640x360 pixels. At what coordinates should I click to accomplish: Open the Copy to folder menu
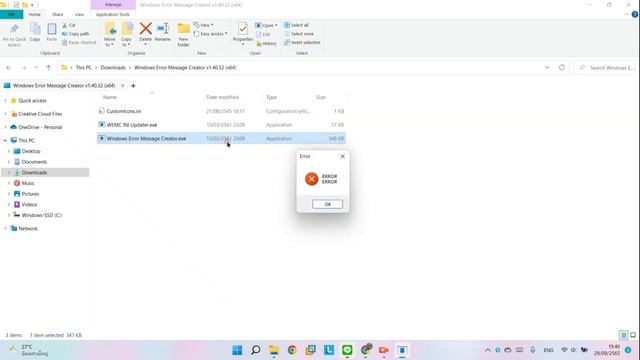[x=127, y=35]
